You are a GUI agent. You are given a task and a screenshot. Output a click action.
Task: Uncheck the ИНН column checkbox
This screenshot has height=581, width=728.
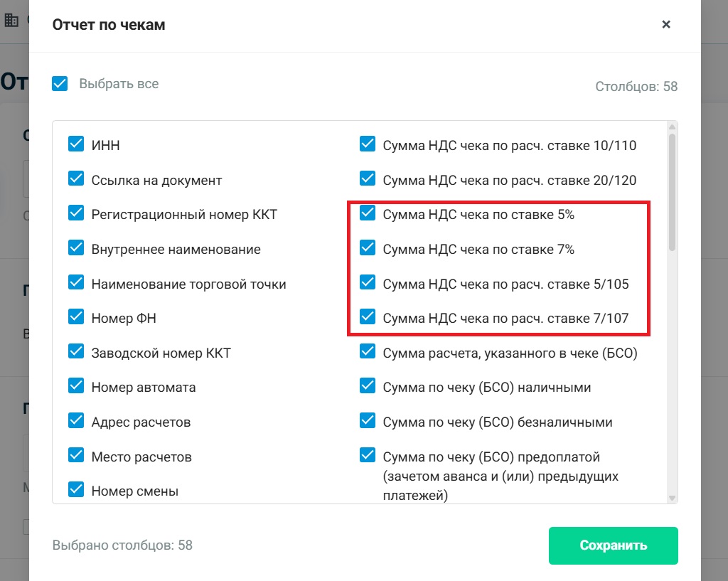[76, 144]
